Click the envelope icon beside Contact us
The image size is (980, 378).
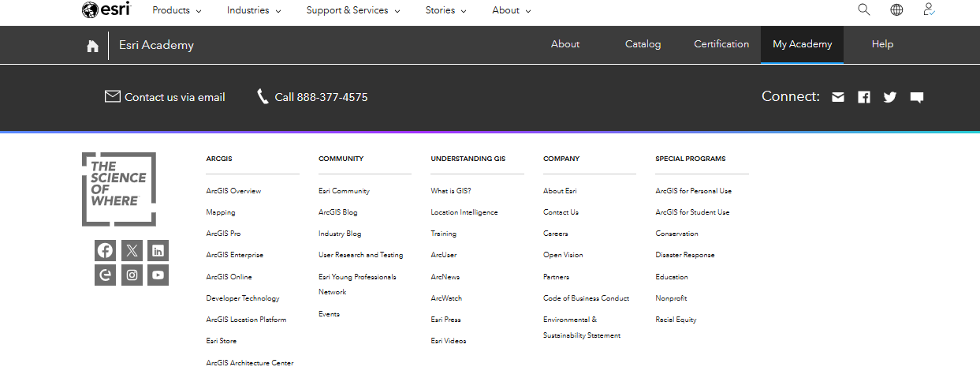(113, 96)
